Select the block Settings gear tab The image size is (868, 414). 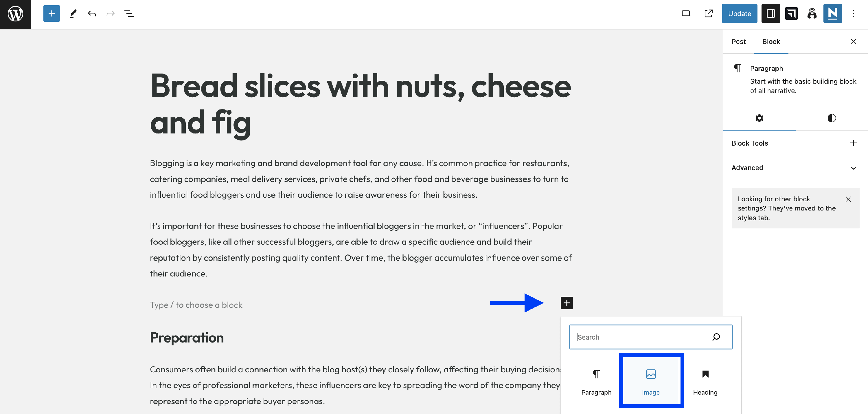(759, 118)
